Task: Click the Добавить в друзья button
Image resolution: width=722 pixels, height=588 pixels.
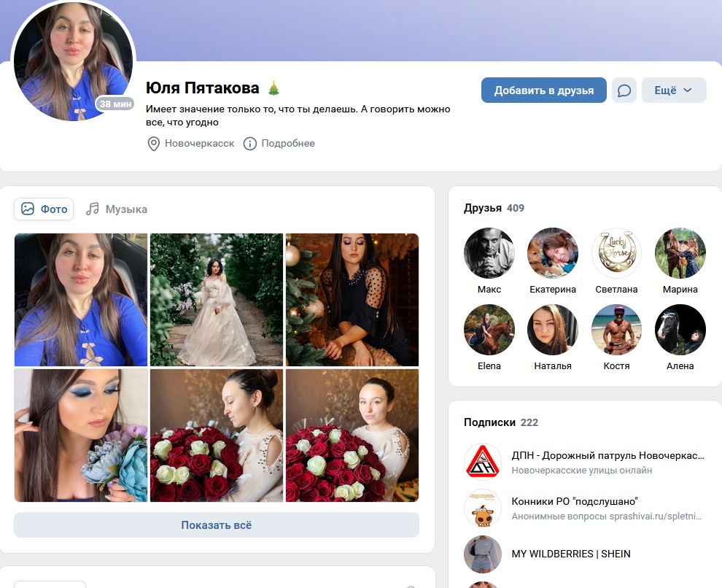Action: point(544,90)
